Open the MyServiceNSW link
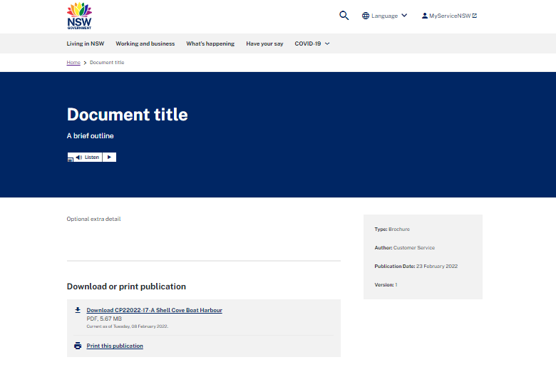Image resolution: width=556 pixels, height=392 pixels. point(449,16)
